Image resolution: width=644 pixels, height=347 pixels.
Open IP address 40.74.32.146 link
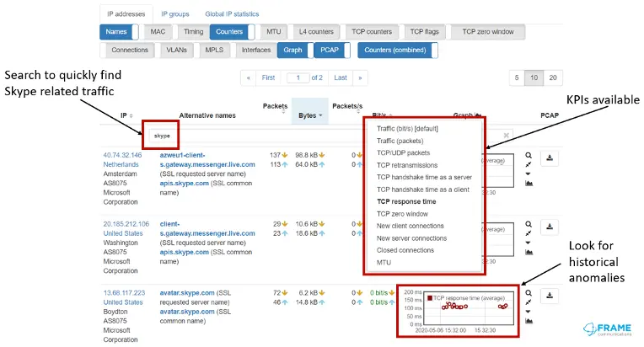122,155
